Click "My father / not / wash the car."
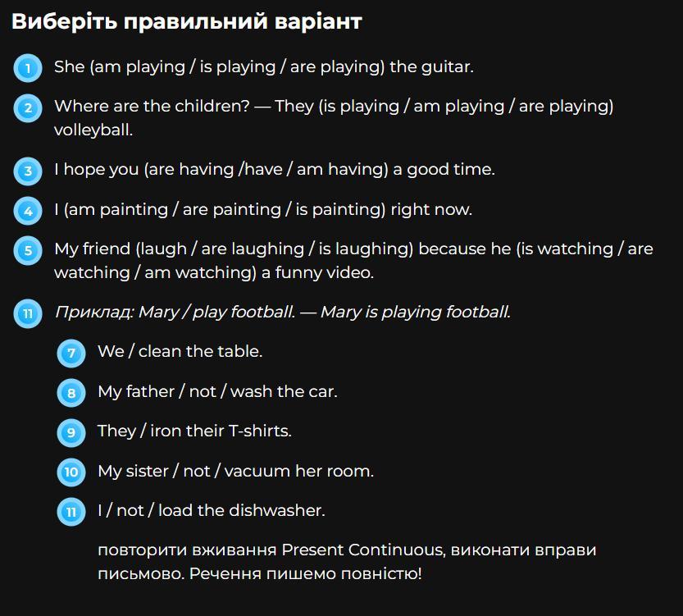The width and height of the screenshot is (683, 616). (x=217, y=391)
